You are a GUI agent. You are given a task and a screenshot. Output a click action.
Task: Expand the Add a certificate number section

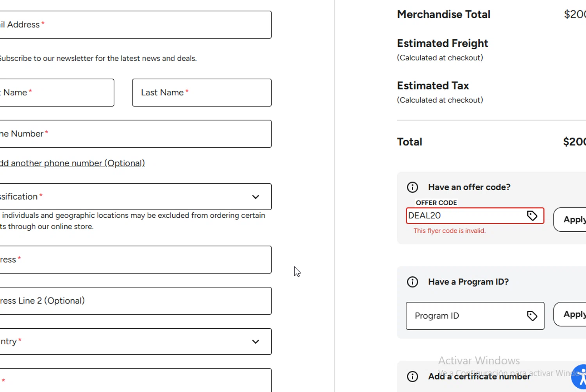(x=479, y=376)
